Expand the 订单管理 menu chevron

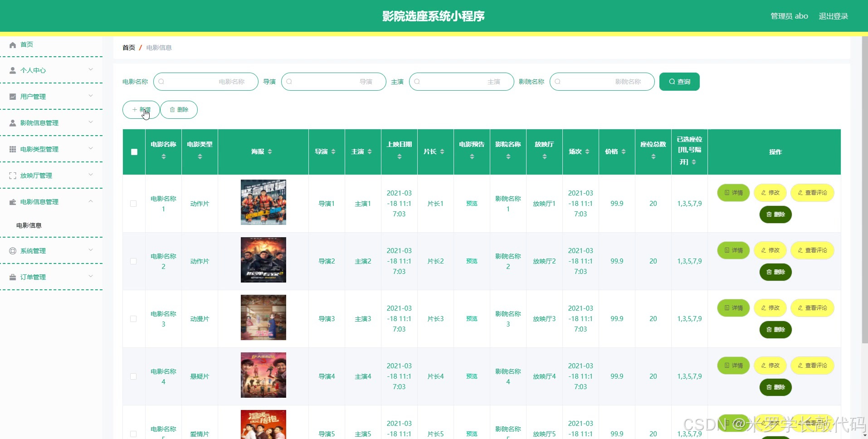[x=91, y=276]
